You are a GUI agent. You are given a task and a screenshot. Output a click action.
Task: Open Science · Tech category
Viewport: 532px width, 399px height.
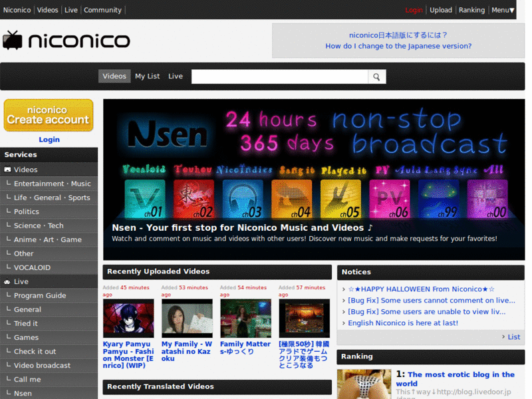coord(39,225)
